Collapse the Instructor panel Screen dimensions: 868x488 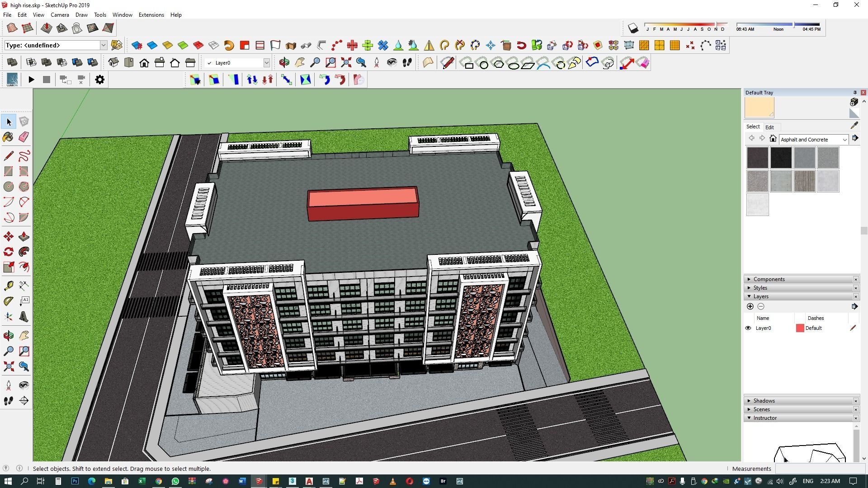coord(749,418)
